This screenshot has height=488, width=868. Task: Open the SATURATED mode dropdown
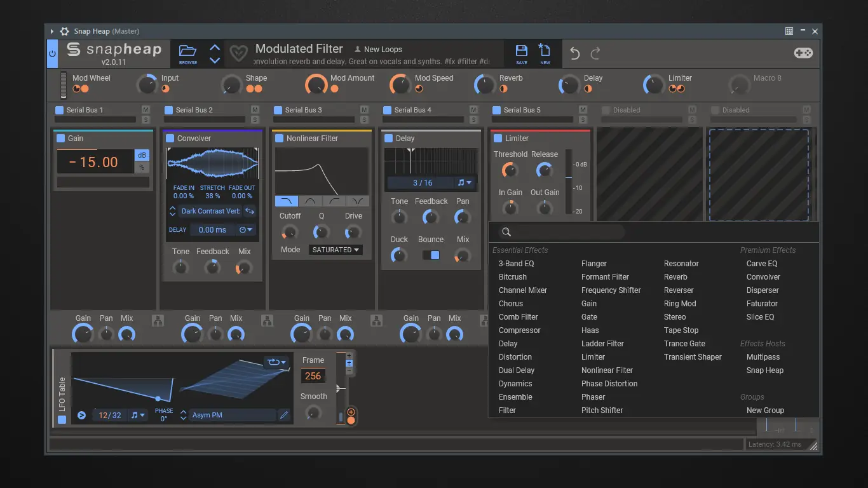(x=335, y=250)
